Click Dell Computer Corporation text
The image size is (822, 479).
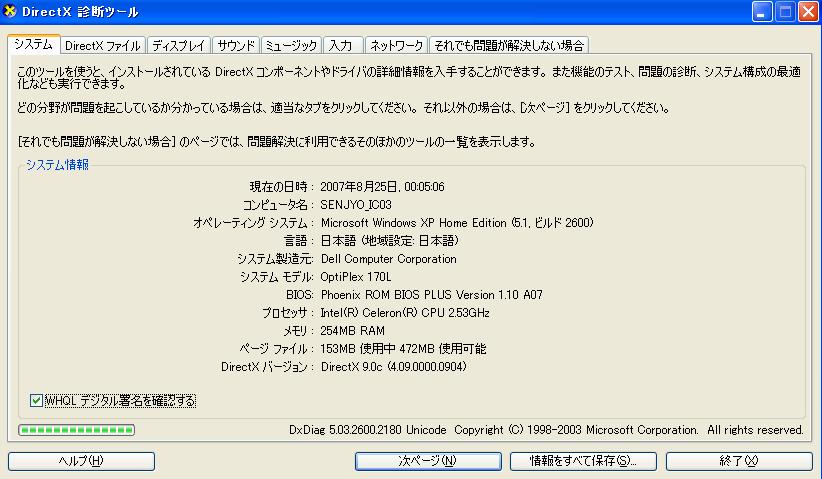pyautogui.click(x=388, y=259)
